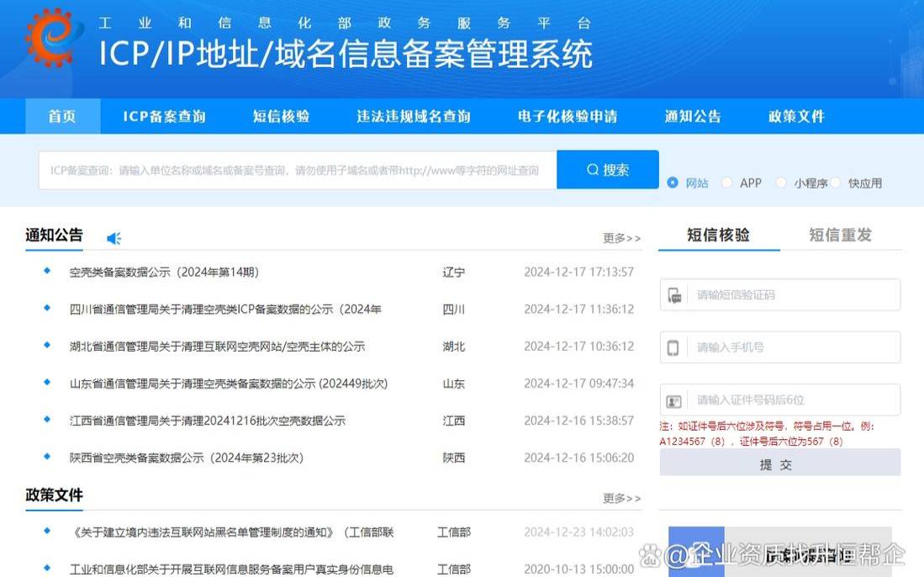
Task: Click the 请输入手机号 input field
Action: click(x=780, y=347)
